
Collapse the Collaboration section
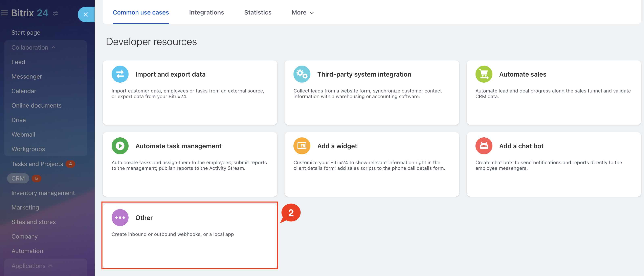coord(33,47)
